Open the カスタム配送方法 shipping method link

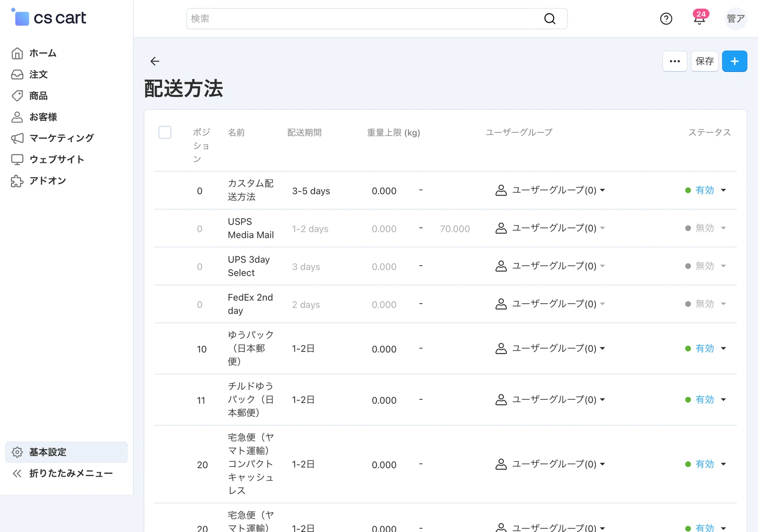[251, 190]
